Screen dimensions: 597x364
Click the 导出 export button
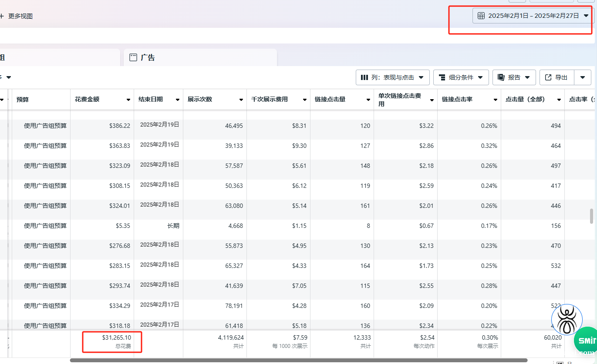point(557,77)
